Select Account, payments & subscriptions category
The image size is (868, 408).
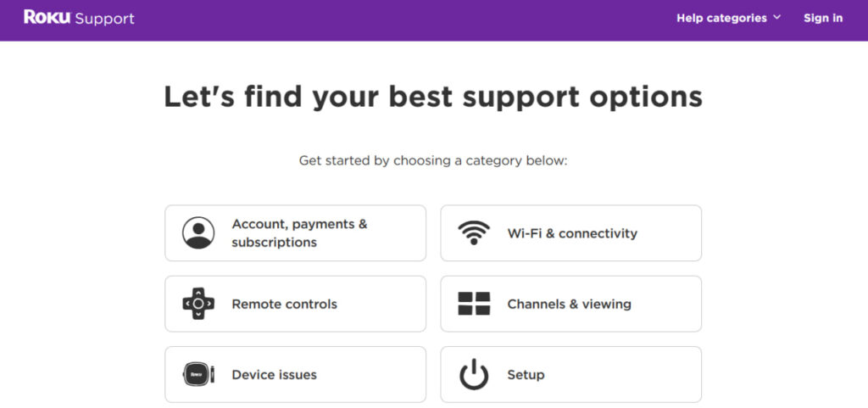(x=296, y=233)
